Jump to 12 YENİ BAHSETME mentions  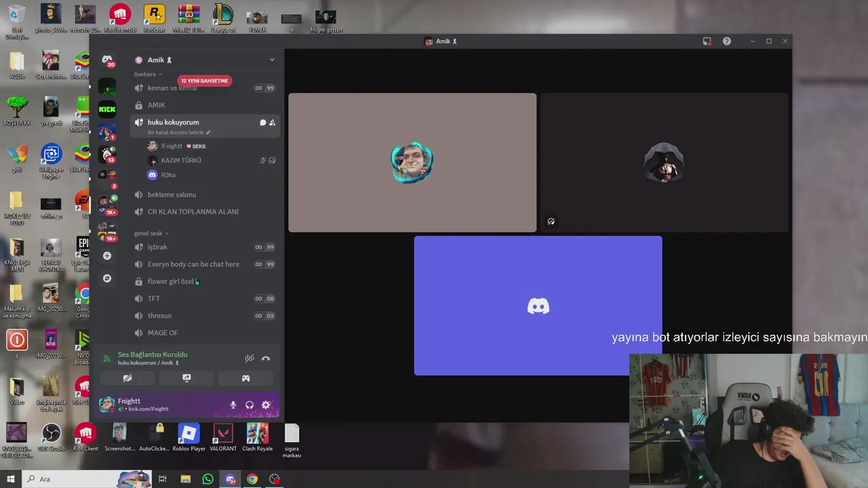click(x=205, y=81)
